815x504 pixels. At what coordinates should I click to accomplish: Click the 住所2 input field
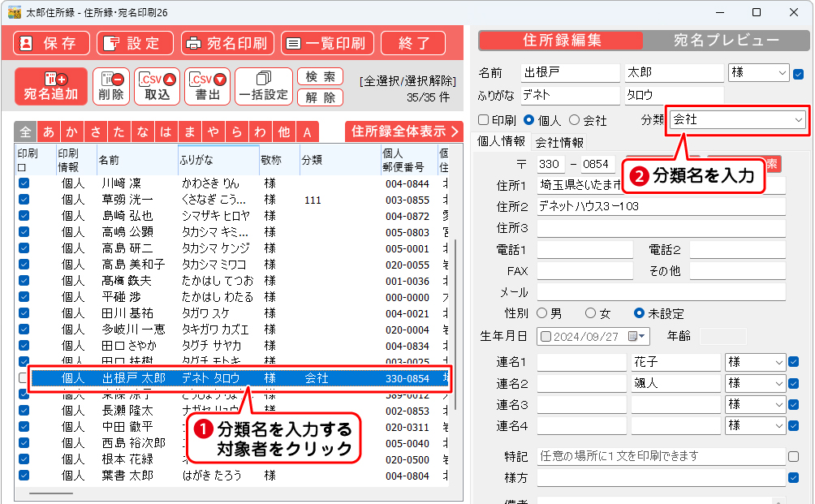click(x=661, y=206)
